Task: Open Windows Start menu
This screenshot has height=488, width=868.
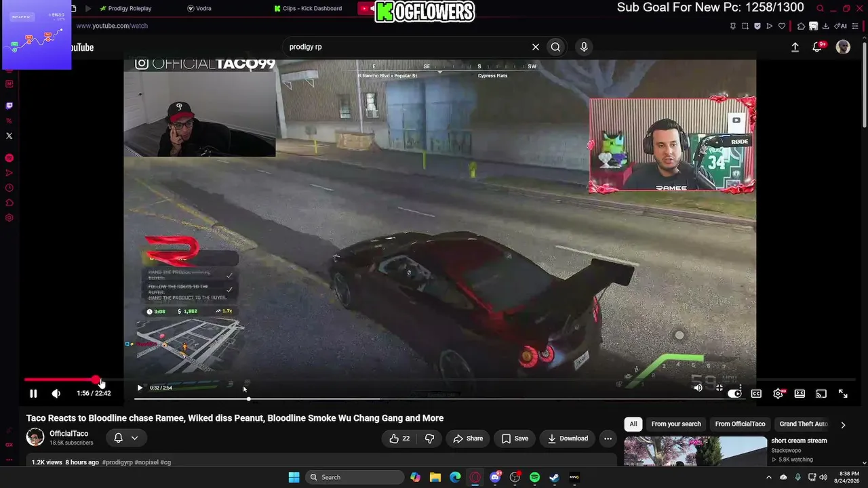Action: tap(294, 477)
